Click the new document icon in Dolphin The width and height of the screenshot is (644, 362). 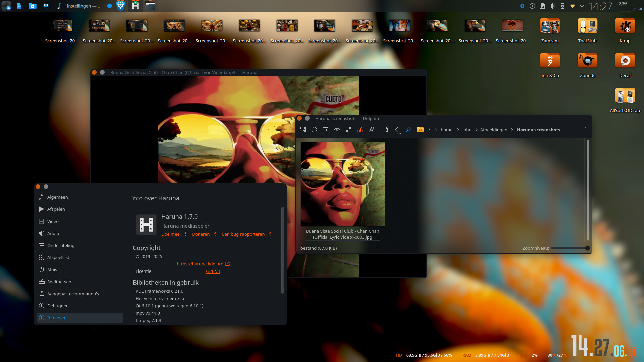tap(385, 130)
